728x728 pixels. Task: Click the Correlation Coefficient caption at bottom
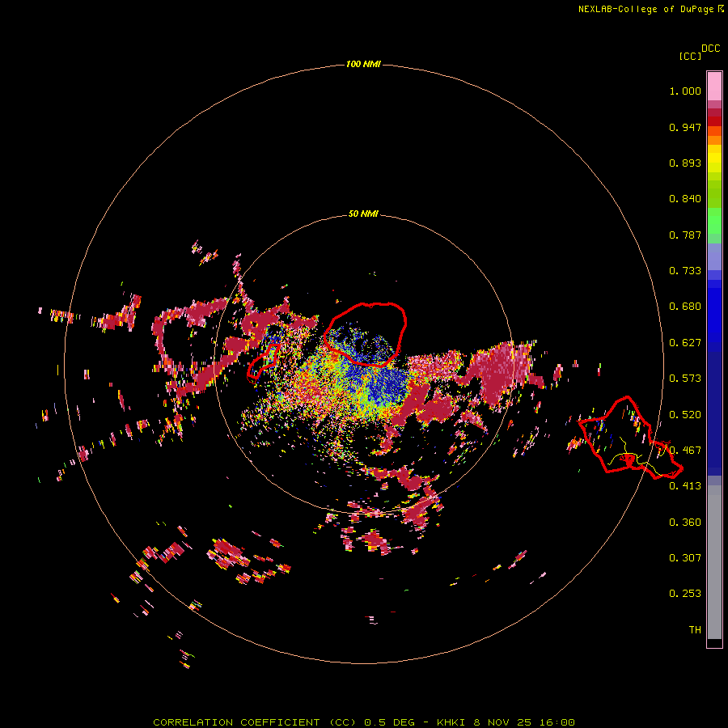coord(363,722)
